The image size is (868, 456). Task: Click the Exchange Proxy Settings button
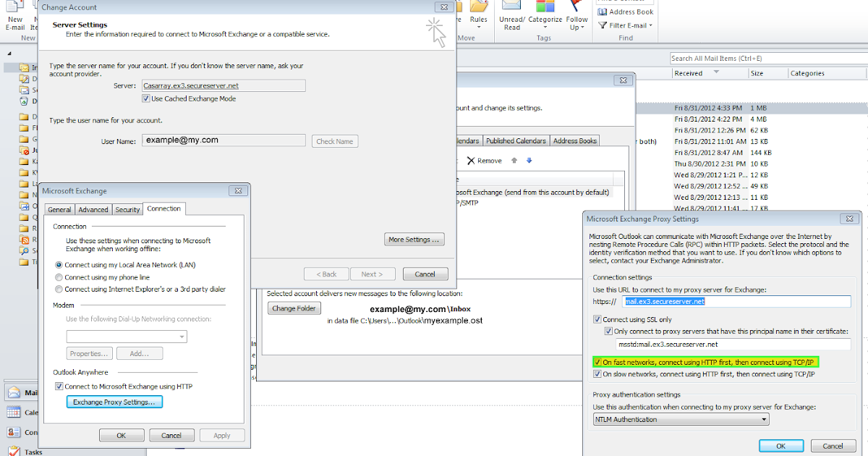114,402
